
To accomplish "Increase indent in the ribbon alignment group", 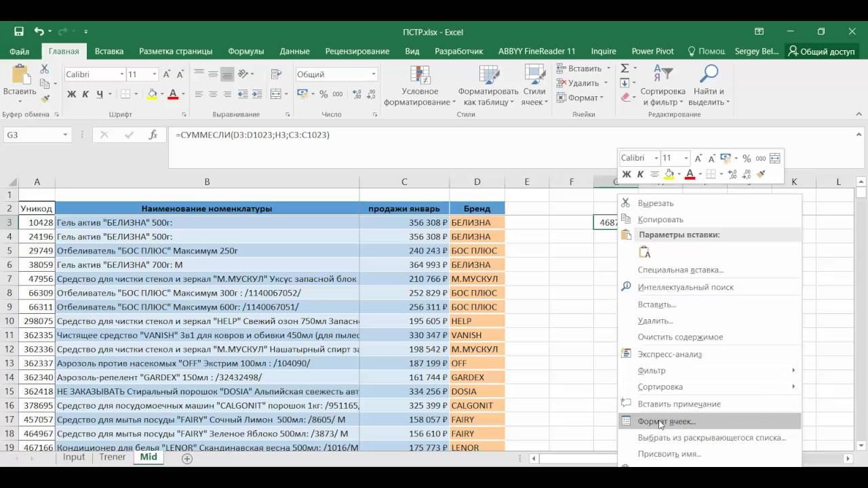I will [x=258, y=94].
